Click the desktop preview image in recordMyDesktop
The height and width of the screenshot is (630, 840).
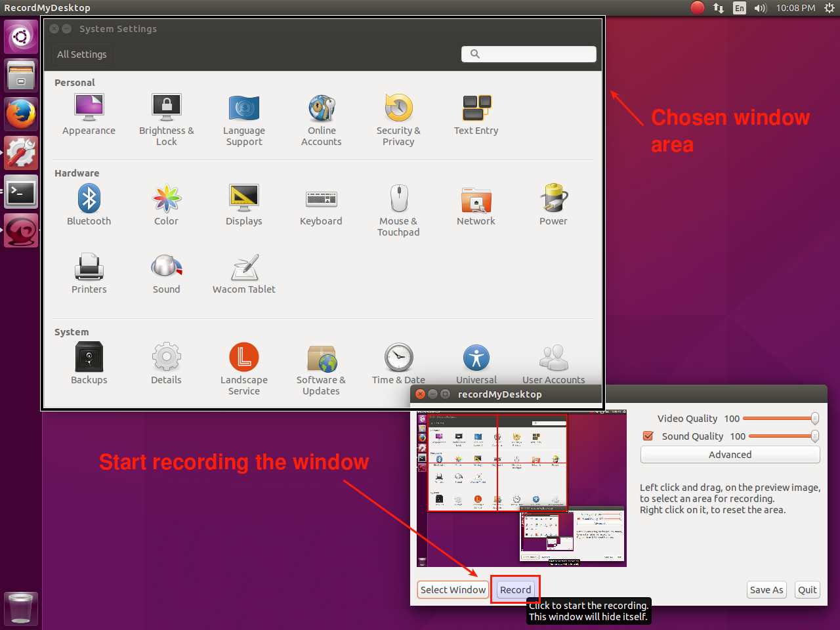(x=521, y=489)
